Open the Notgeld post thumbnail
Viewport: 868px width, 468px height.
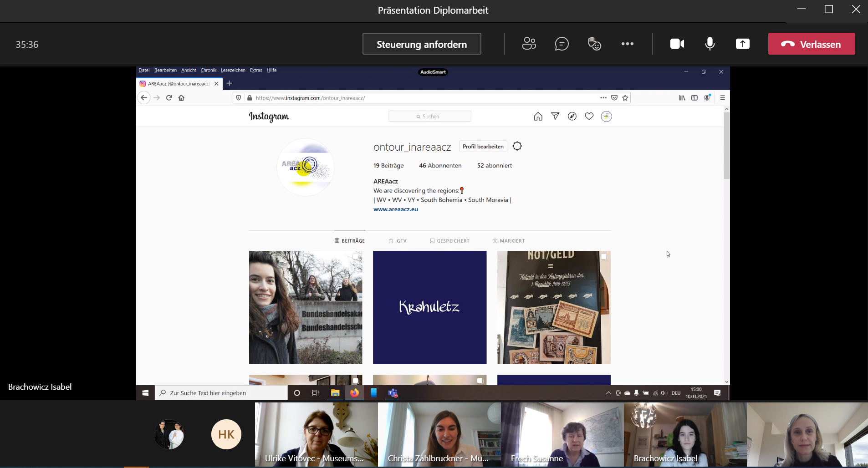pyautogui.click(x=554, y=307)
